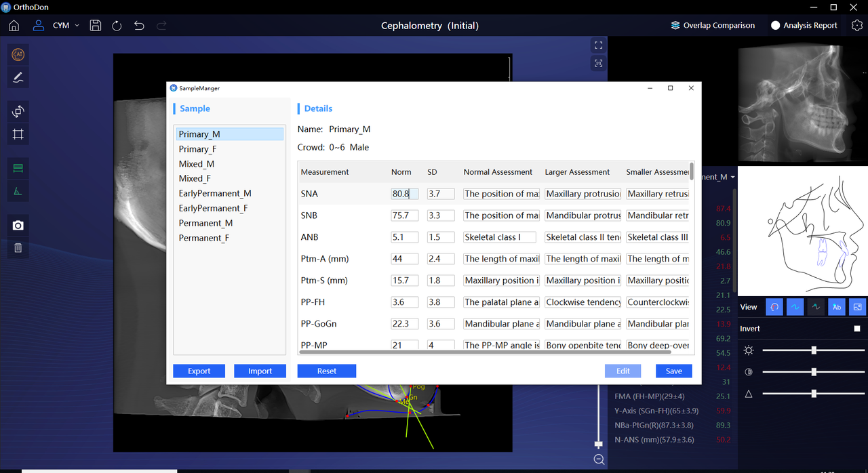Click the zoom-out magnifier icon
Screen dimensions: 868x473
coord(599,459)
